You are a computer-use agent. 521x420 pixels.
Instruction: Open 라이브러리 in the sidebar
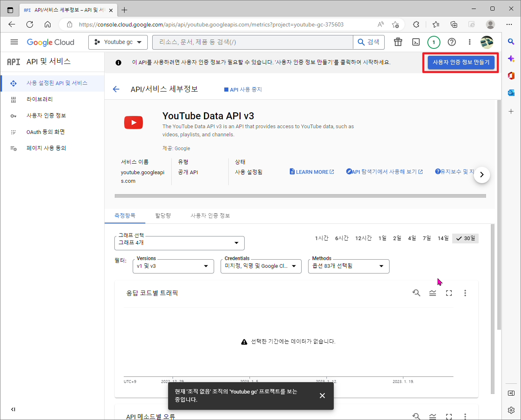click(x=52, y=99)
